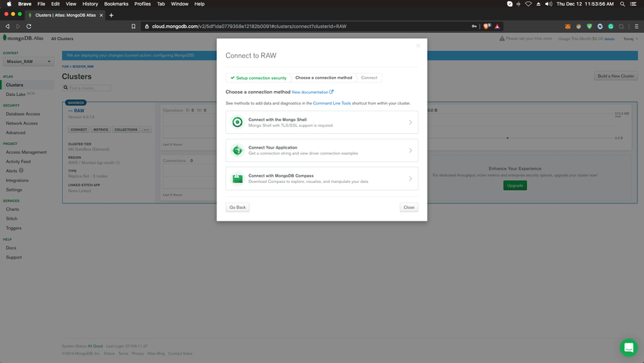This screenshot has height=363, width=644.
Task: Open the Mission_RAW context dropdown
Action: [28, 62]
